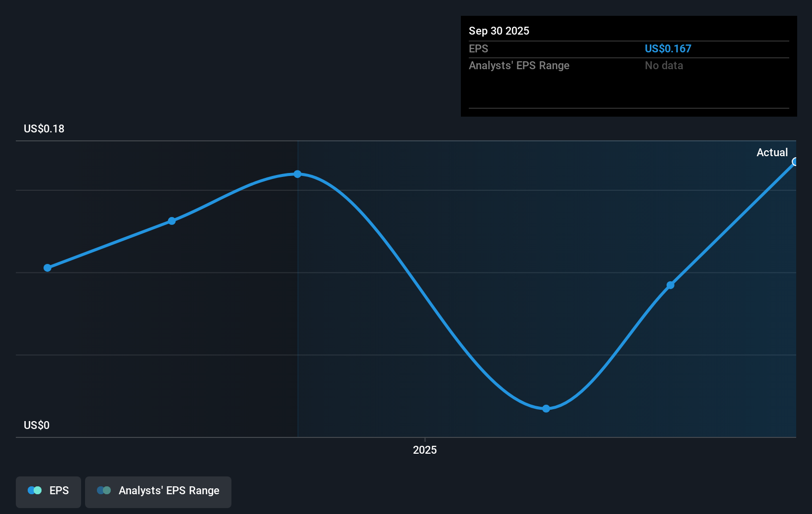
Task: Click the US$0.18 y-axis label
Action: tap(44, 128)
